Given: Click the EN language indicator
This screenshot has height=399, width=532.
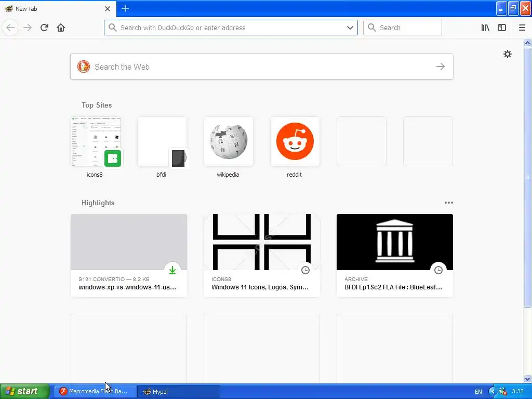Looking at the screenshot, I should coord(478,392).
